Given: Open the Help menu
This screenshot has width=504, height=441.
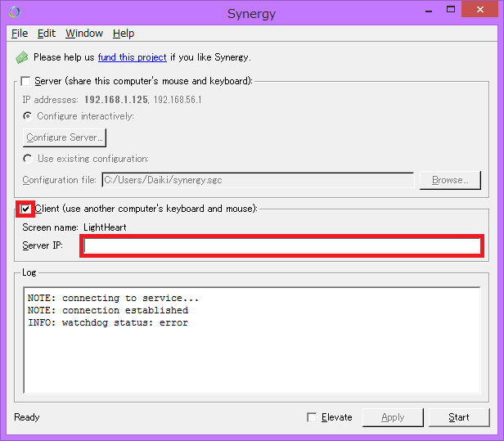Looking at the screenshot, I should coord(124,34).
